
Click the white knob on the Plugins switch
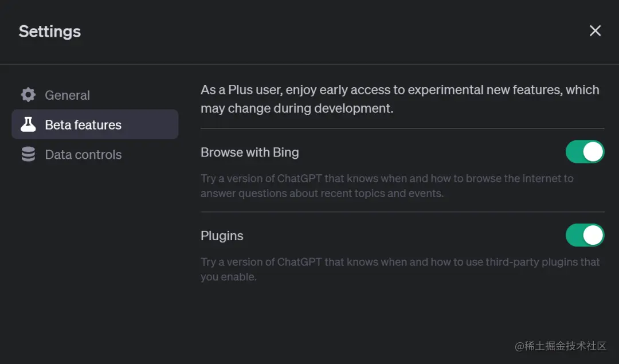coord(593,235)
